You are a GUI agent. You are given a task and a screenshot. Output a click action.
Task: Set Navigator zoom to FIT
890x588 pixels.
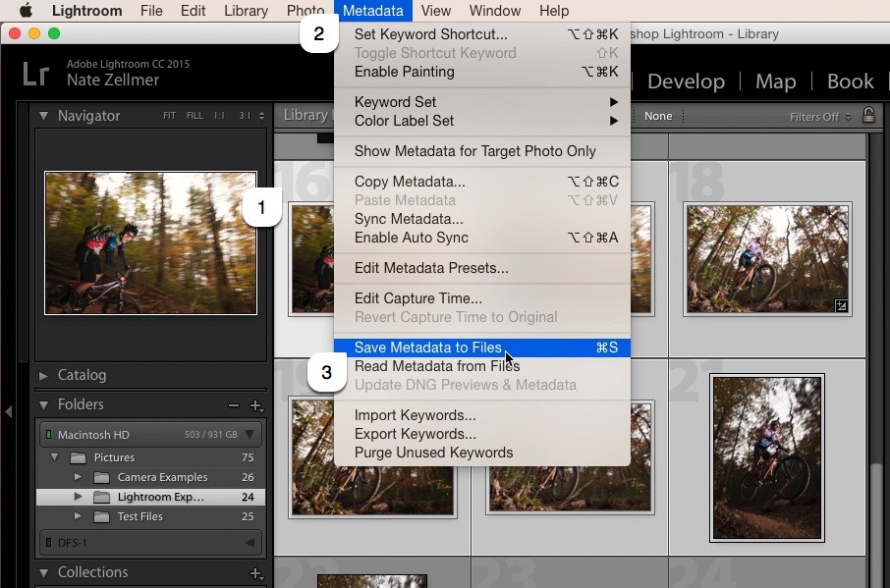coord(169,116)
